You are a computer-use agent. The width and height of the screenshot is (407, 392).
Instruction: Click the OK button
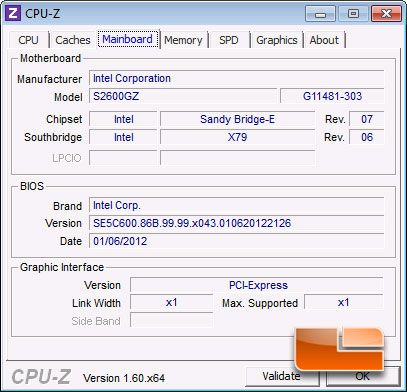(x=363, y=376)
